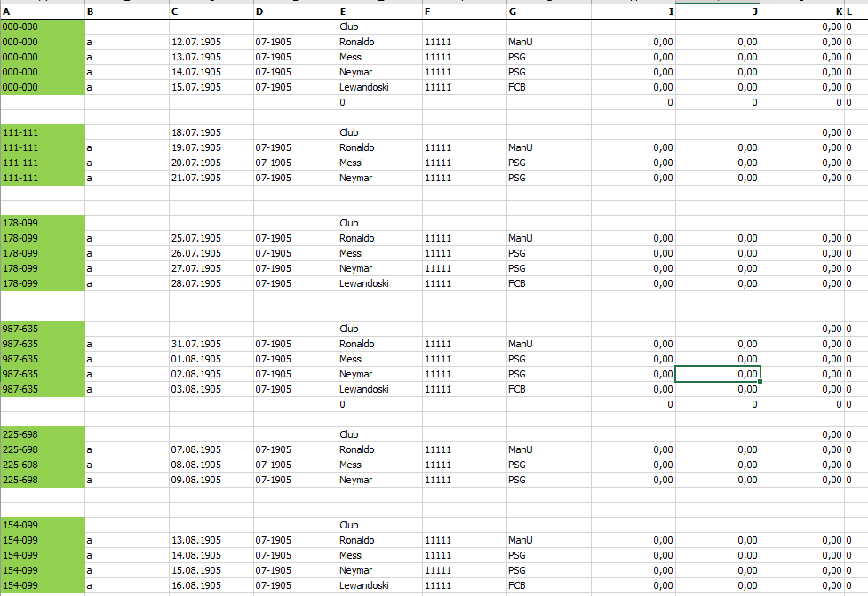Select the column G header cell
Screen dimensions: 868x596
(x=549, y=12)
